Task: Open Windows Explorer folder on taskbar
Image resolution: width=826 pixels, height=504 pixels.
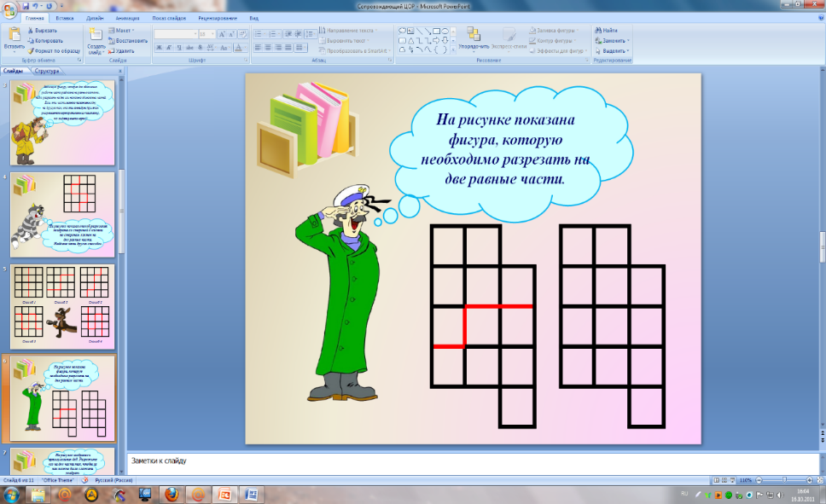Action: click(x=38, y=495)
